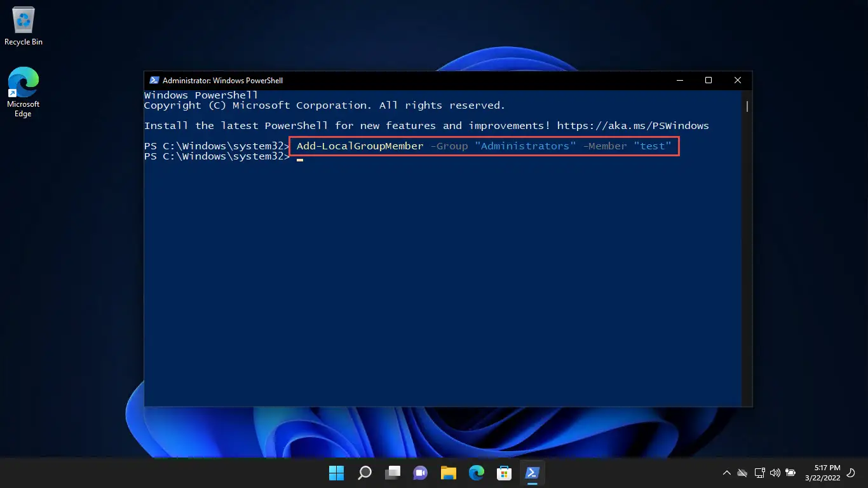Screen dimensions: 868x488
Task: Open the clock showing 5:17 PM
Action: [822, 473]
